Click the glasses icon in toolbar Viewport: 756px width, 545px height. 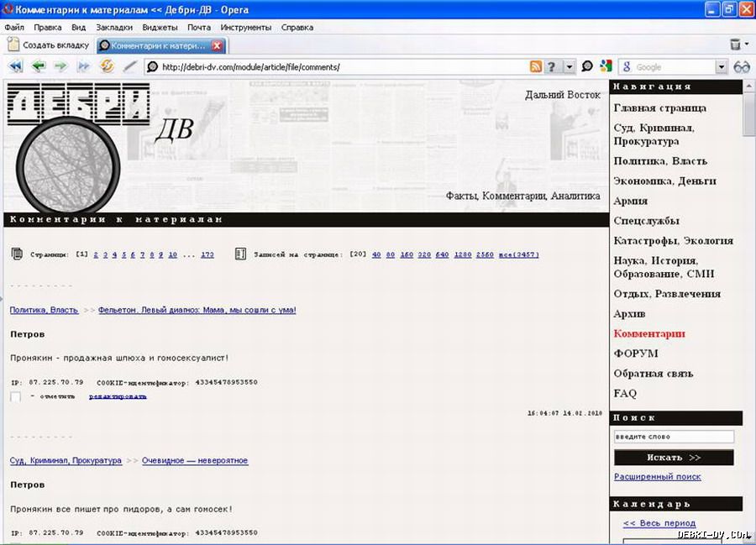pos(742,67)
